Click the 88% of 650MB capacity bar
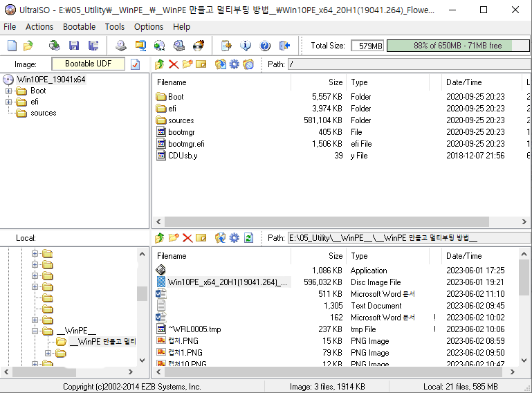This screenshot has width=532, height=393. pyautogui.click(x=458, y=46)
